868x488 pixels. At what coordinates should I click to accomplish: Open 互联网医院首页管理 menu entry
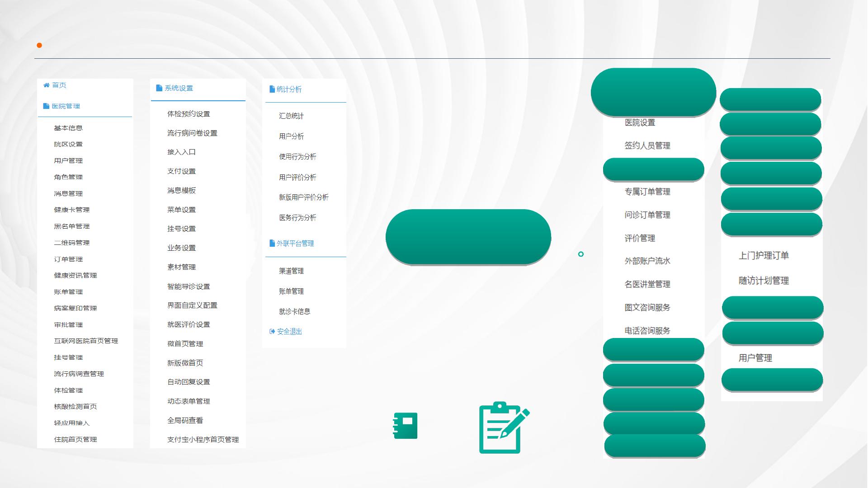(86, 341)
